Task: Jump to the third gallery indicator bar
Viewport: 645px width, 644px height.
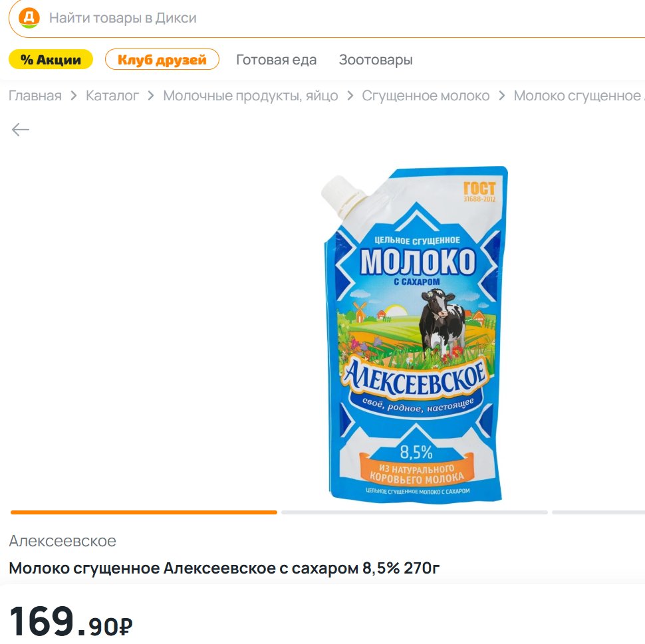Action: point(598,512)
